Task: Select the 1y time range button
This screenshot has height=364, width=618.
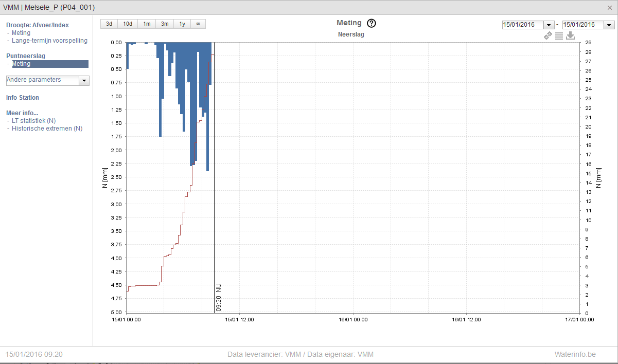Action: pos(182,24)
